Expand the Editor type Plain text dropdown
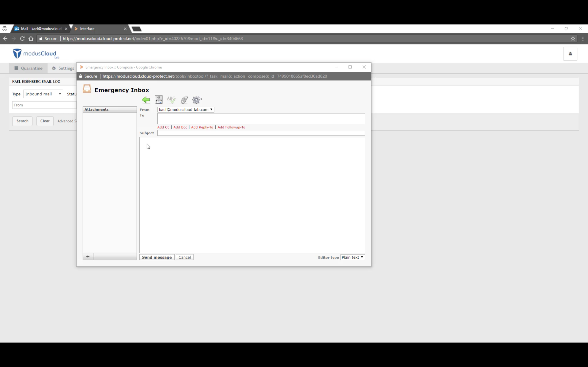 pos(352,257)
